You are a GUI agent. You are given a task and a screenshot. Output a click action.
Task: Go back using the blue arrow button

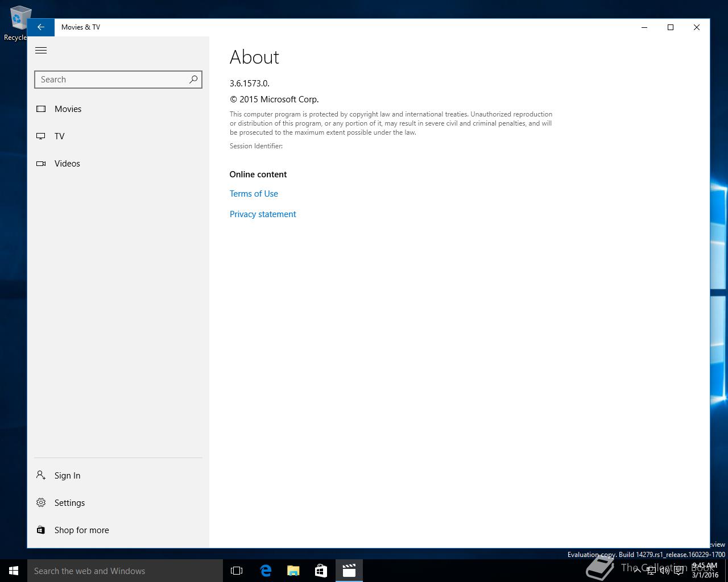pyautogui.click(x=41, y=27)
